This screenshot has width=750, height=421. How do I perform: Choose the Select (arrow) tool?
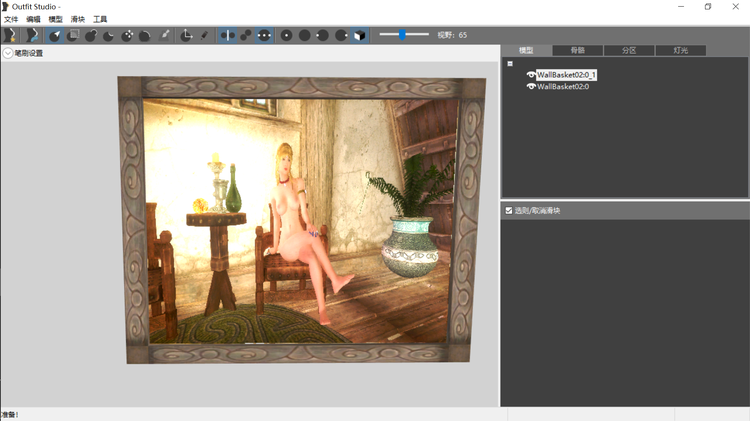click(55, 35)
